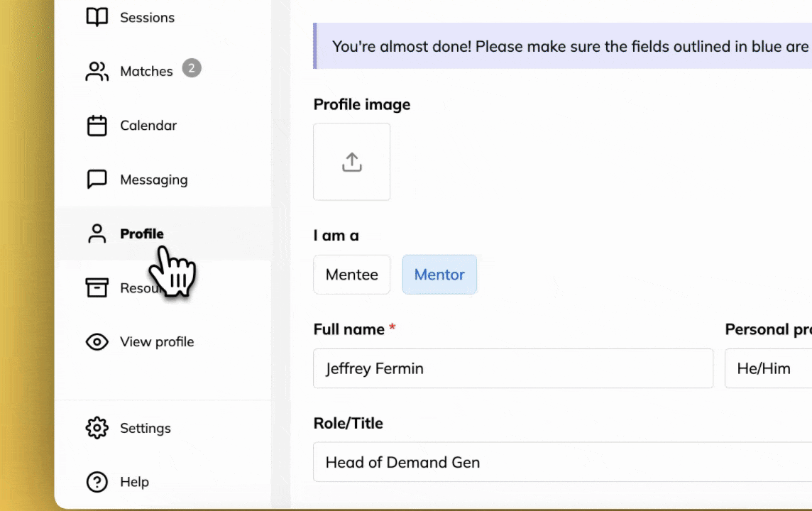Click the Calendar icon in sidebar
The height and width of the screenshot is (511, 812).
click(97, 126)
